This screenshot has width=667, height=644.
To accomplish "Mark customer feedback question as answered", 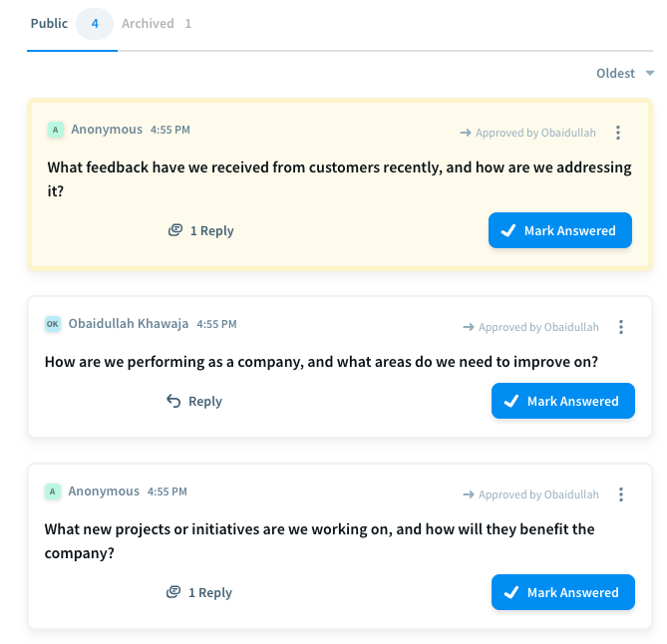I will point(559,230).
